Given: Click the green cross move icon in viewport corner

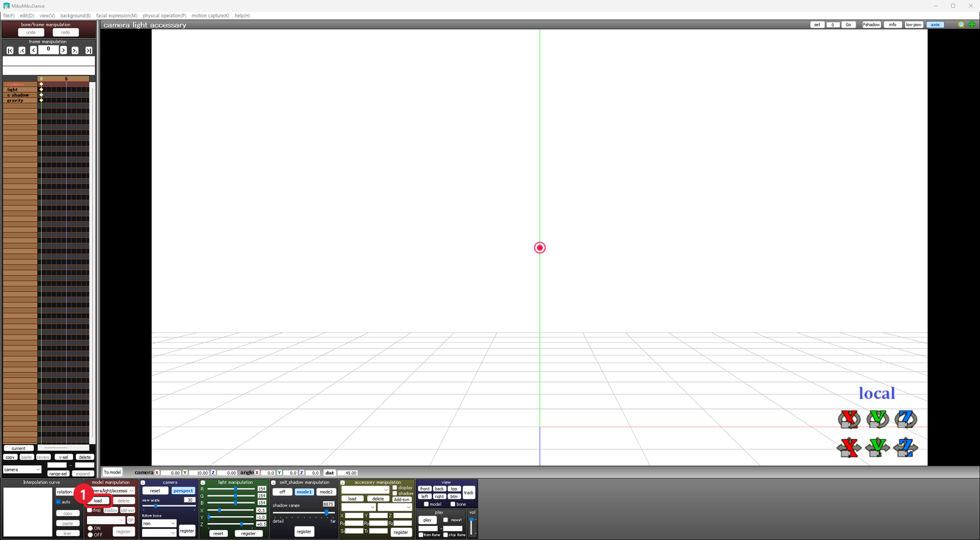Looking at the screenshot, I should (x=971, y=24).
